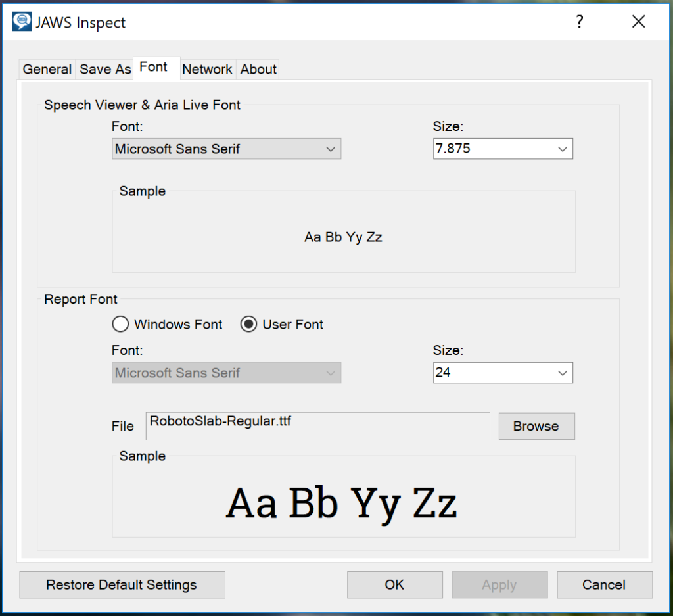Click the large Report Font sample text

(342, 504)
